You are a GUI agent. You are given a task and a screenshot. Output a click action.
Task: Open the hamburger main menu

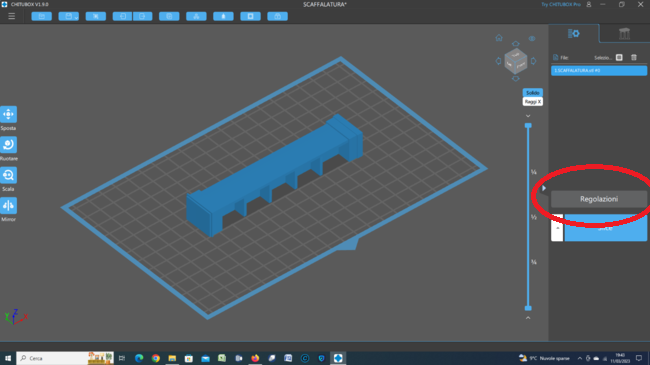click(12, 16)
